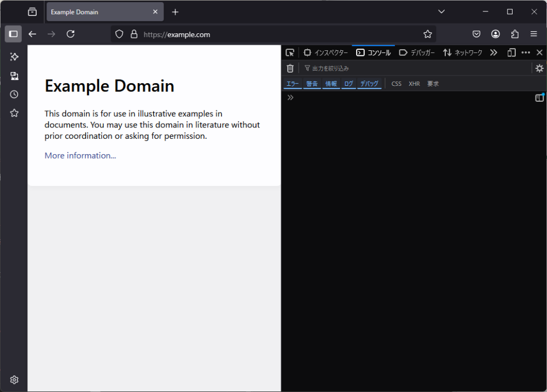Open synced tabs in the sidebar

click(x=14, y=75)
